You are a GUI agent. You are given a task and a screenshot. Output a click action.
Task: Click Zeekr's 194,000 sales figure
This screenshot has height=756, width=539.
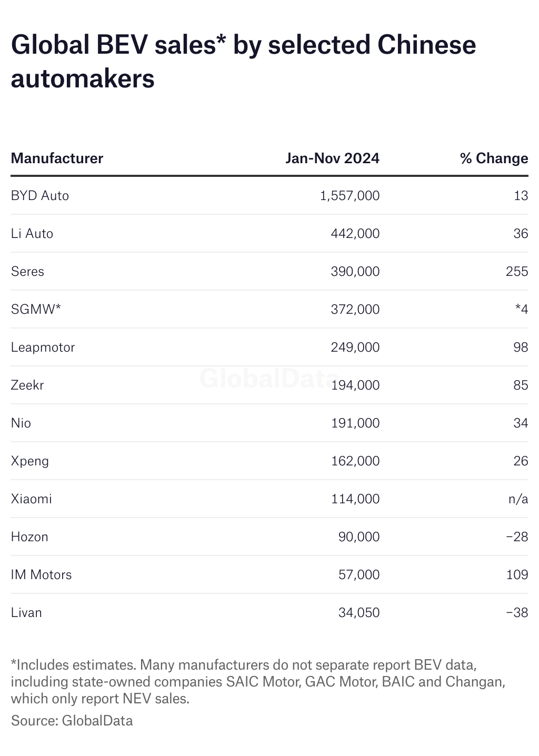click(x=355, y=385)
